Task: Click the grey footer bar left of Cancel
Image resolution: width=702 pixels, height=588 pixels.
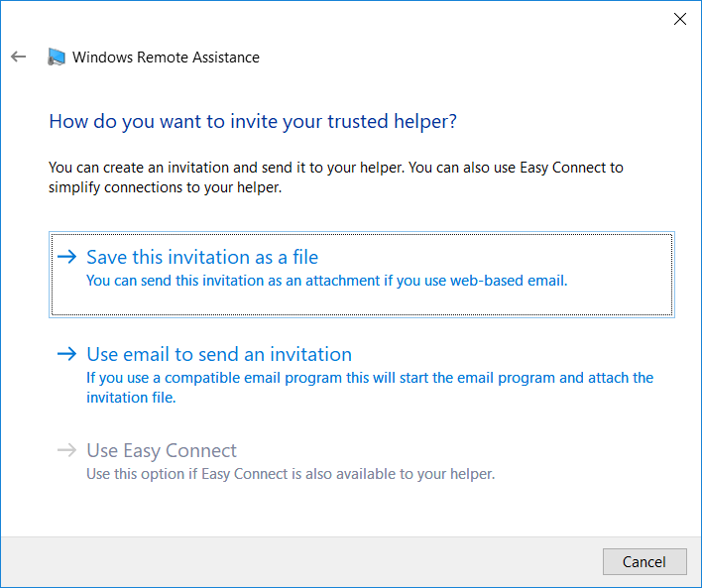Action: [x=300, y=561]
